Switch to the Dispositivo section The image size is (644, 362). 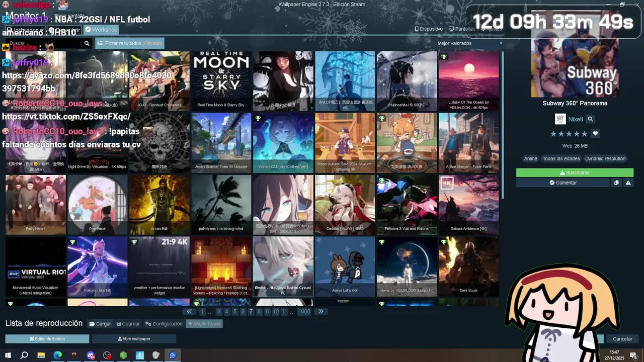coord(429,29)
